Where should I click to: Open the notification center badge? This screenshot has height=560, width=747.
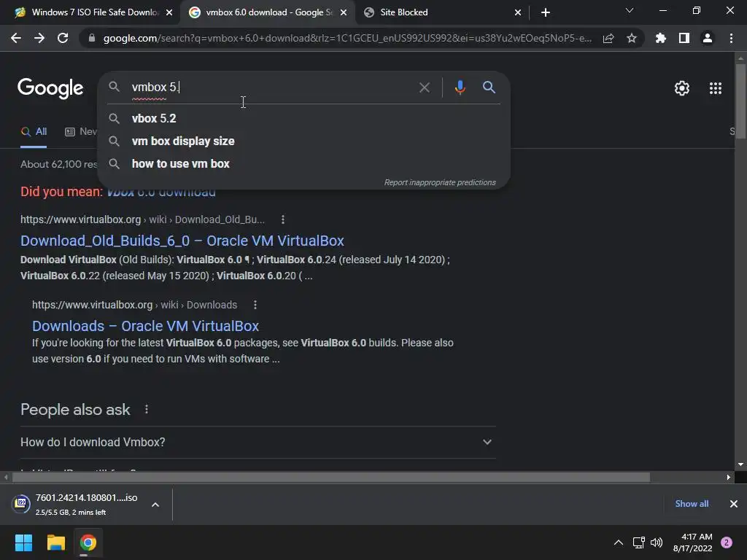pyautogui.click(x=727, y=542)
